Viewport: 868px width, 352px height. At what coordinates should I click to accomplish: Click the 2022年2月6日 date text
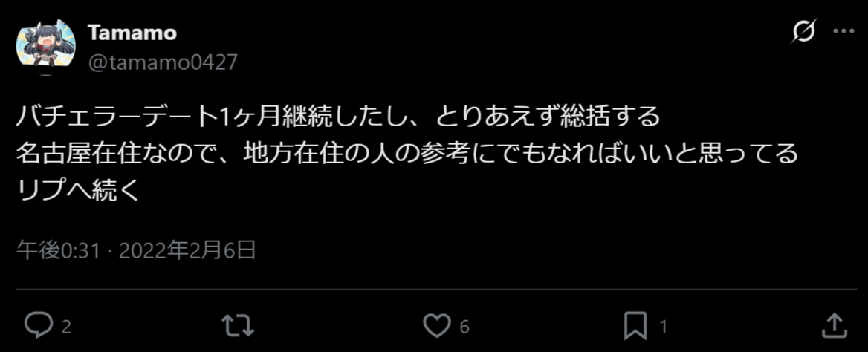pyautogui.click(x=188, y=251)
